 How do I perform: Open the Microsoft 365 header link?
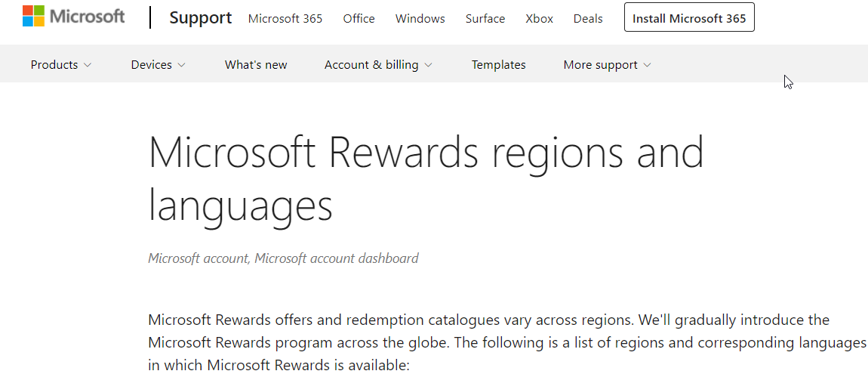285,18
